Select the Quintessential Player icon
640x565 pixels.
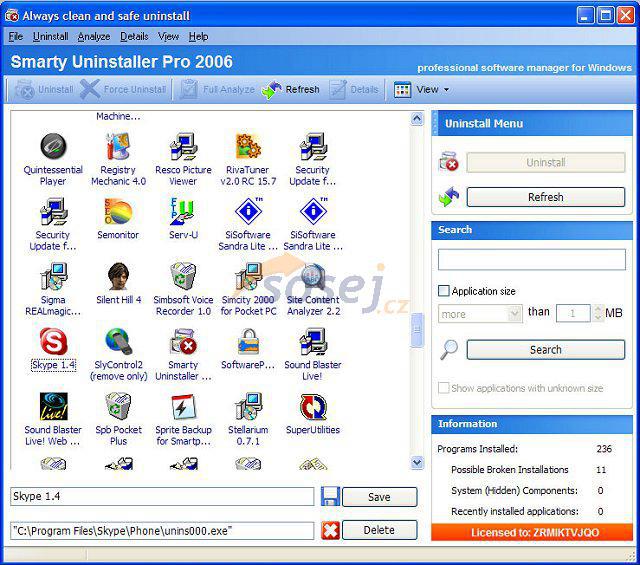53,146
